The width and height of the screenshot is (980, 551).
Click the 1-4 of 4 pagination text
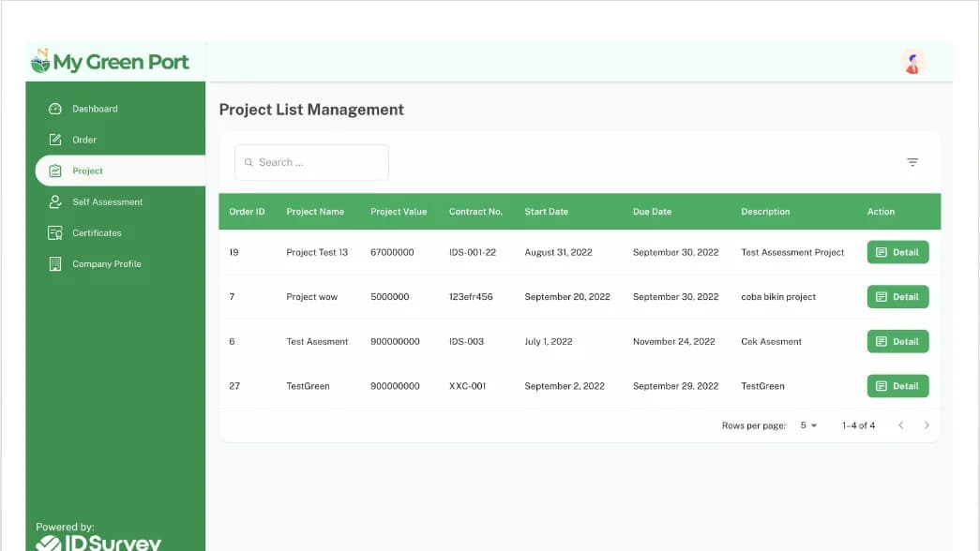[x=858, y=425]
